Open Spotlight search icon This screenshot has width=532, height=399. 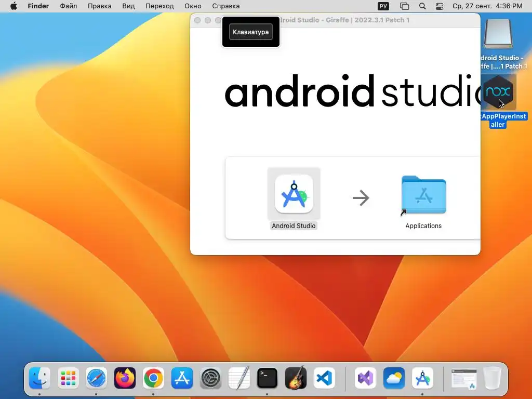(422, 6)
